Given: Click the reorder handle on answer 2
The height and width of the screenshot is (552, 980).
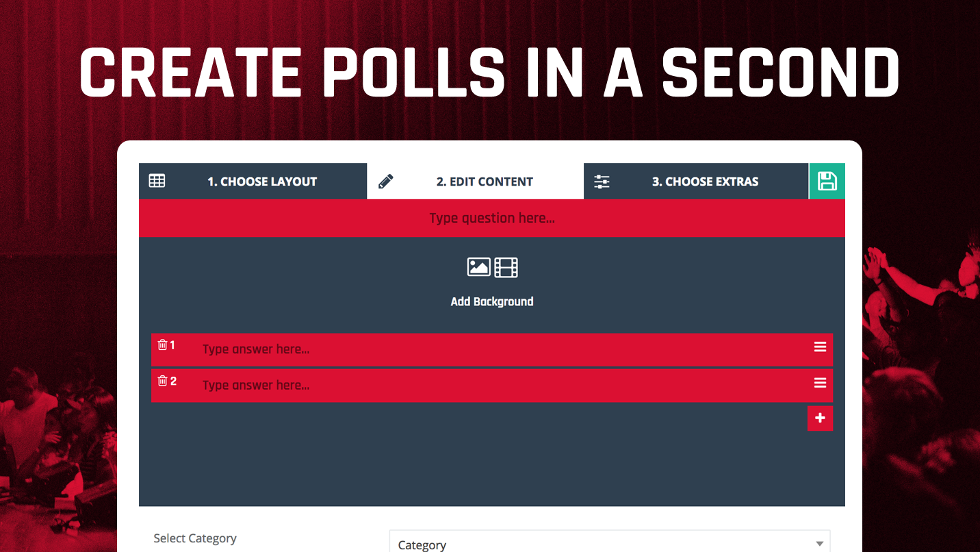Looking at the screenshot, I should pos(820,383).
